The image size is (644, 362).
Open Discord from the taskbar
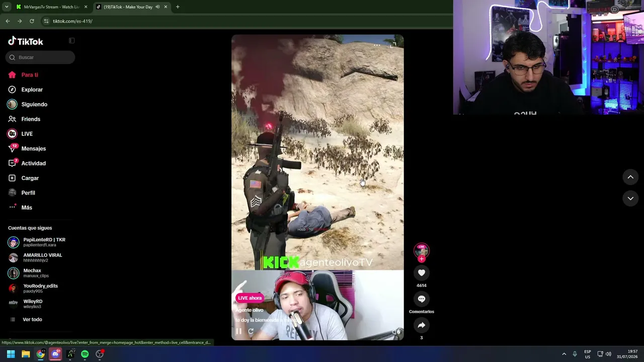point(55,354)
